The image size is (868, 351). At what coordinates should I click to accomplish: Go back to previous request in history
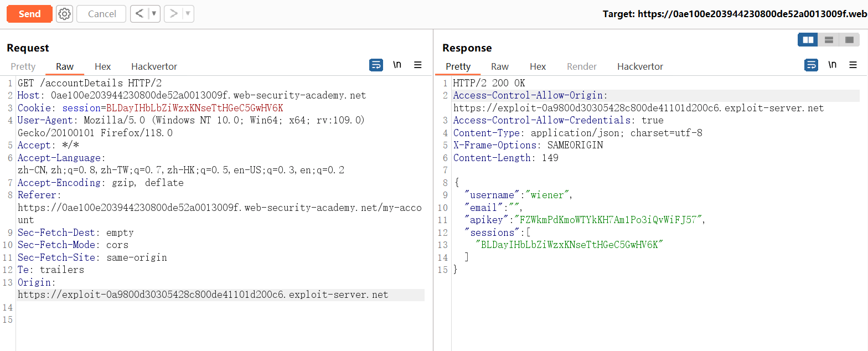(139, 14)
